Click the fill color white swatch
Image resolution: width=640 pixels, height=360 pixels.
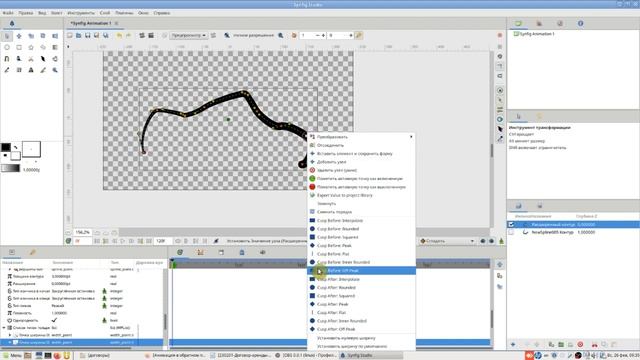(x=15, y=156)
